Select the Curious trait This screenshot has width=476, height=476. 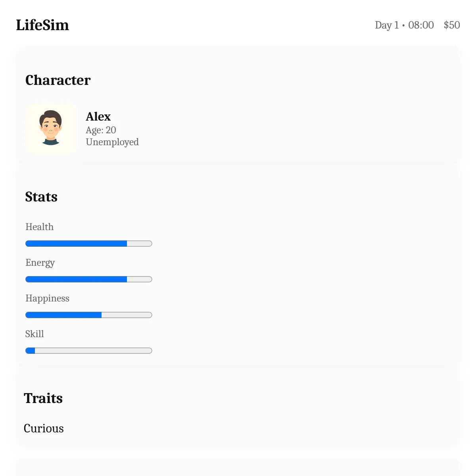click(44, 428)
